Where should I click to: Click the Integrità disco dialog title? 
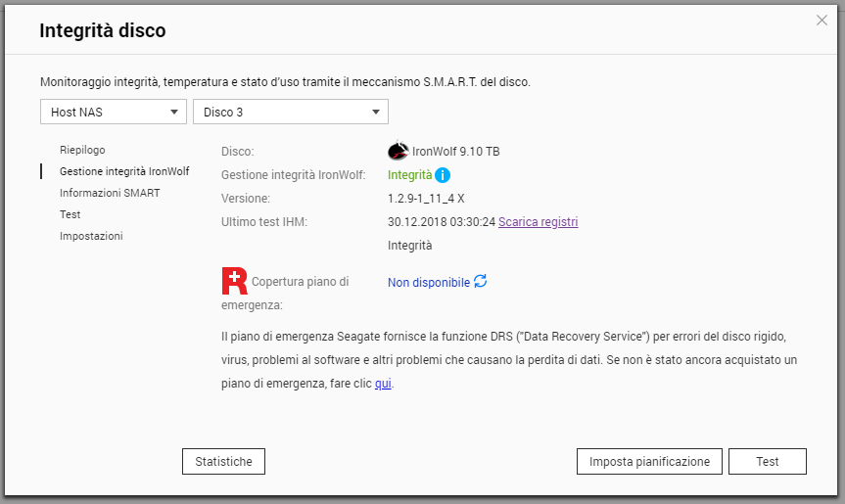103,31
